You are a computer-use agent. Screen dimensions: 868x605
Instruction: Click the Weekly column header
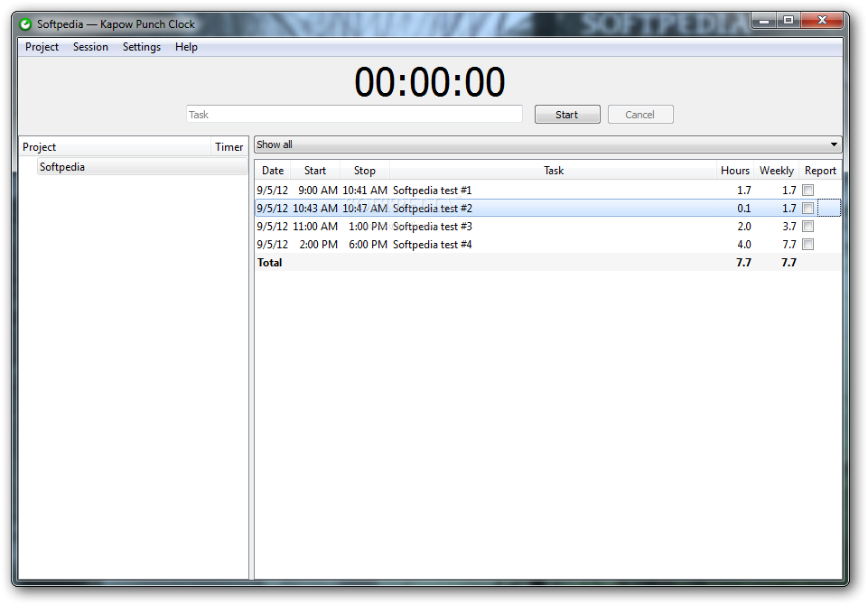point(776,171)
